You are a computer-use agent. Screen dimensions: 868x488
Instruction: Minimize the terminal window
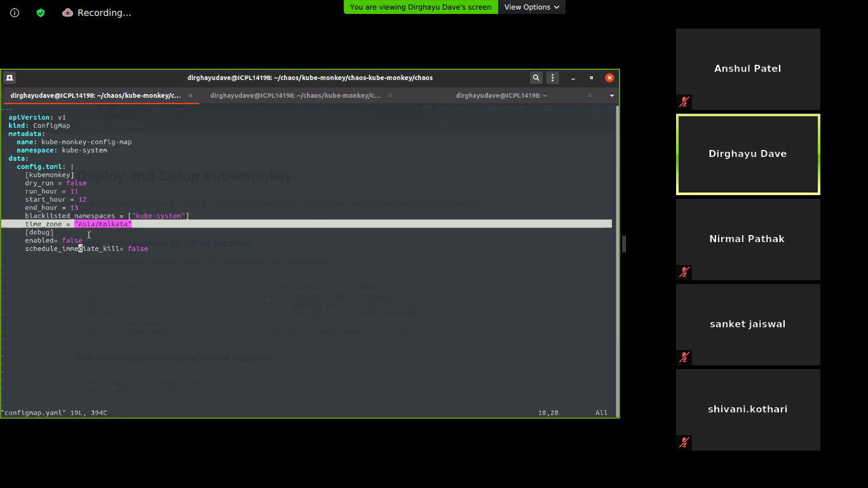click(573, 78)
